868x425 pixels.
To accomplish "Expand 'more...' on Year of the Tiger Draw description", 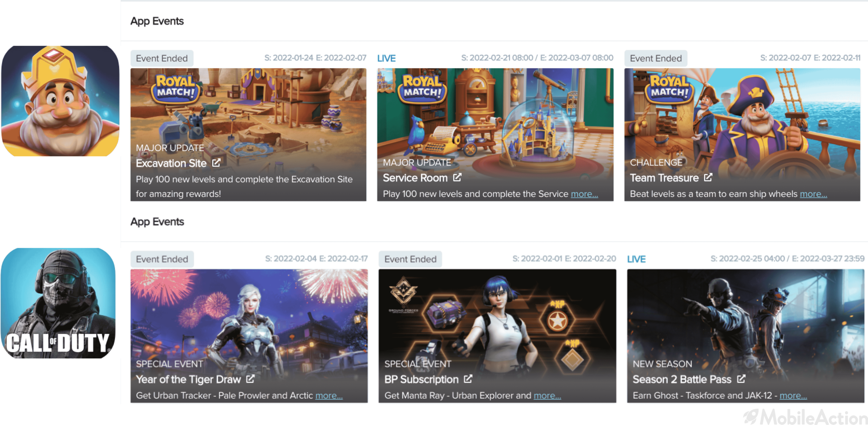I will coord(329,395).
